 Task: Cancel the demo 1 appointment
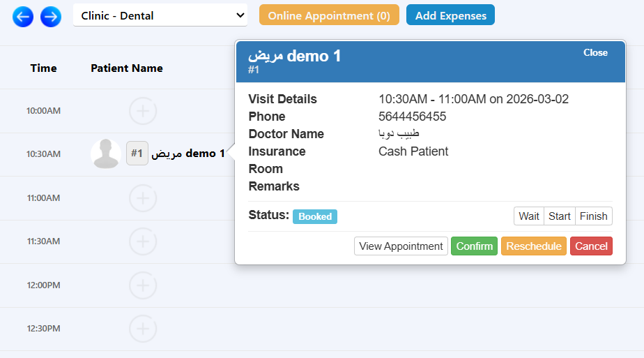click(591, 246)
